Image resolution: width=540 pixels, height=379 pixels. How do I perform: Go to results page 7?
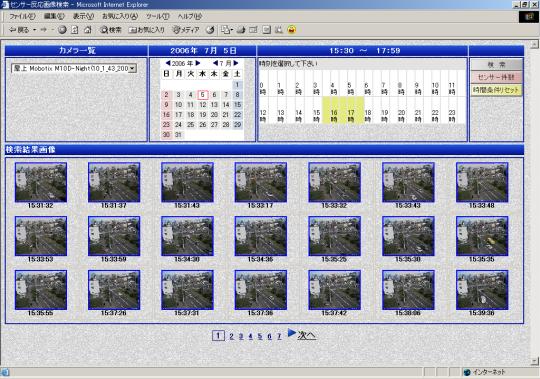(279, 336)
